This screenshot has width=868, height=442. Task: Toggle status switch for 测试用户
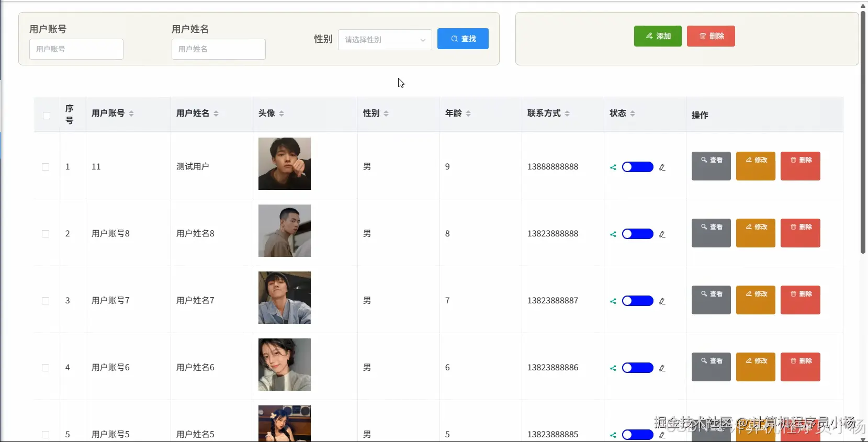pyautogui.click(x=637, y=167)
